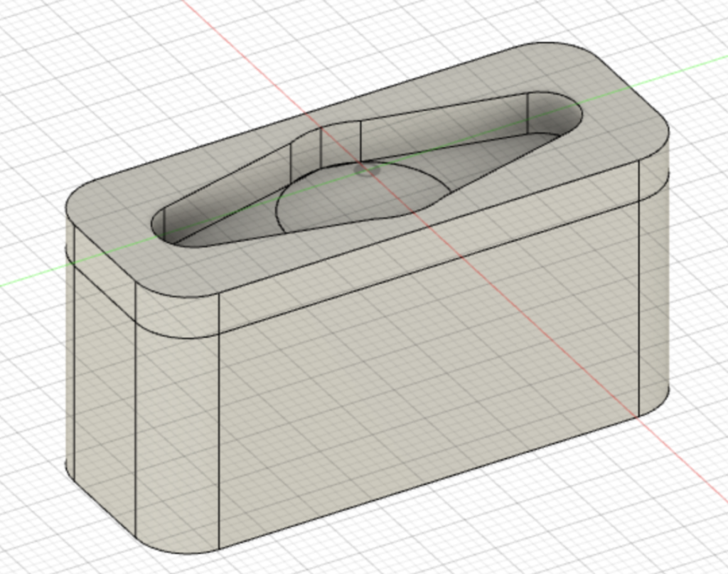Select the left end face of the box body
The width and height of the screenshot is (728, 574).
point(105,400)
